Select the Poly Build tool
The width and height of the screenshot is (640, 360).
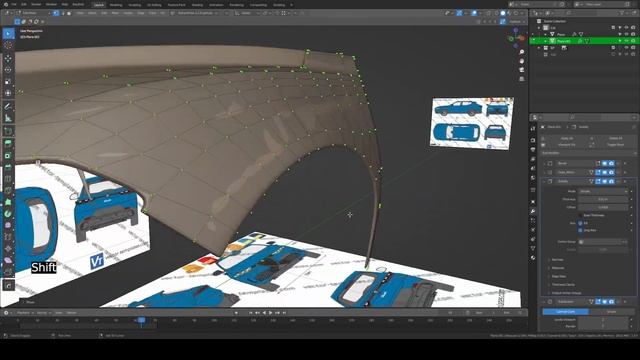point(8,202)
